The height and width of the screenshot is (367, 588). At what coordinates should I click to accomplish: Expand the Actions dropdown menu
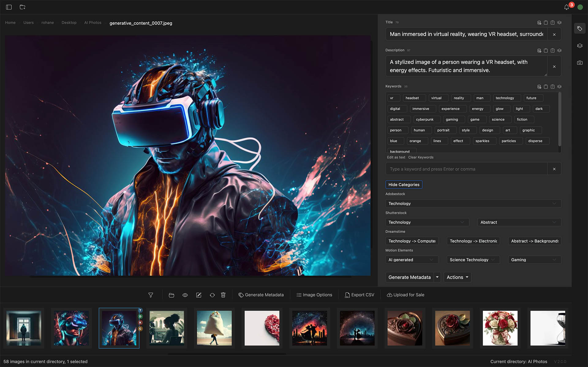click(458, 277)
